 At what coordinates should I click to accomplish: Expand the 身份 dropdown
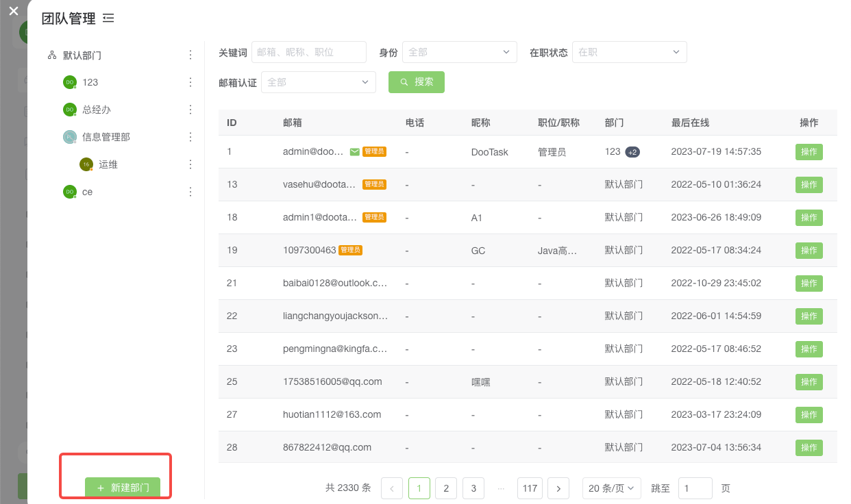pyautogui.click(x=459, y=52)
